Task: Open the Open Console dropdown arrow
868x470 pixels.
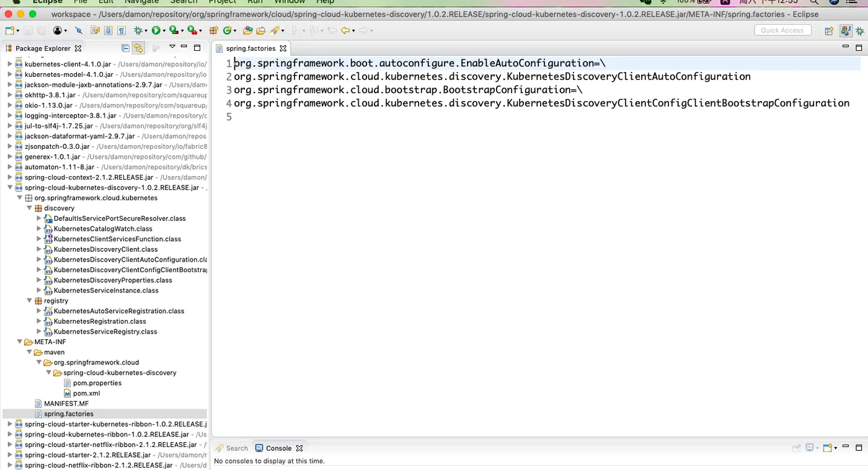Action: point(836,448)
